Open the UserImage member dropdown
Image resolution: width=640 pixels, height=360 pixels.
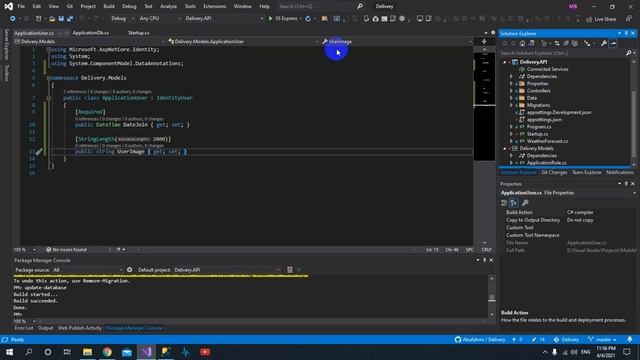(397, 42)
